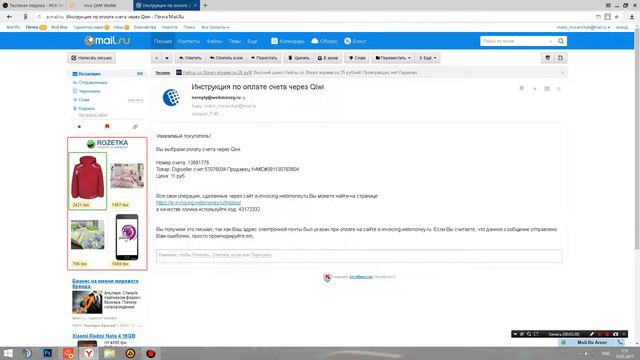Screen dimensions: 640x360
Task: Open the Бонус section
Action: [x=355, y=41]
